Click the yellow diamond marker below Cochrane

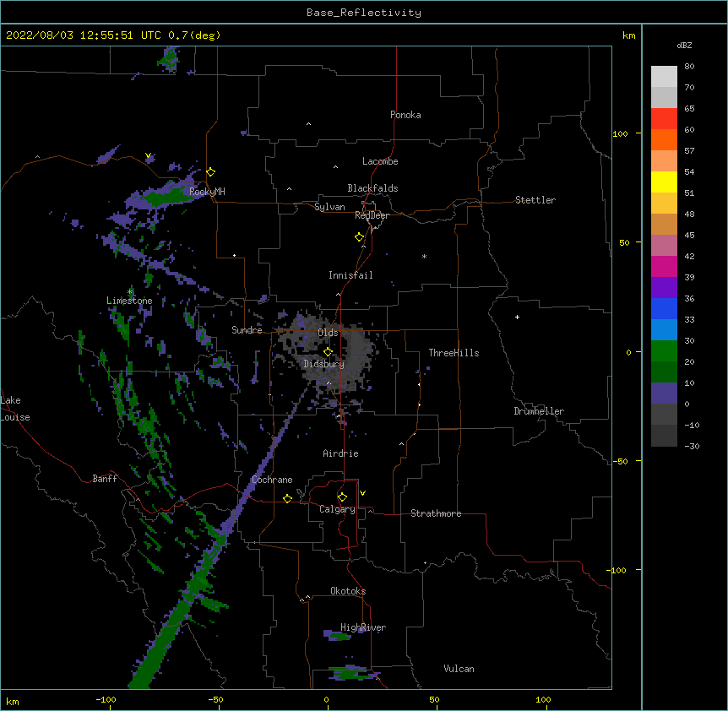(287, 498)
